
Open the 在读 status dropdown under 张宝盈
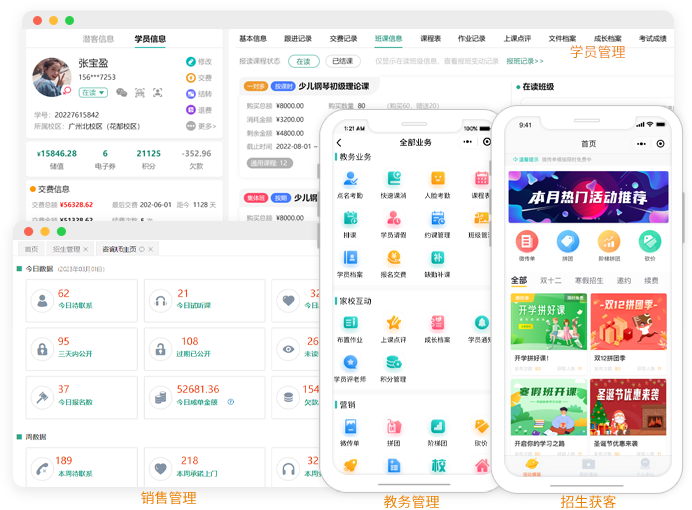[x=93, y=93]
